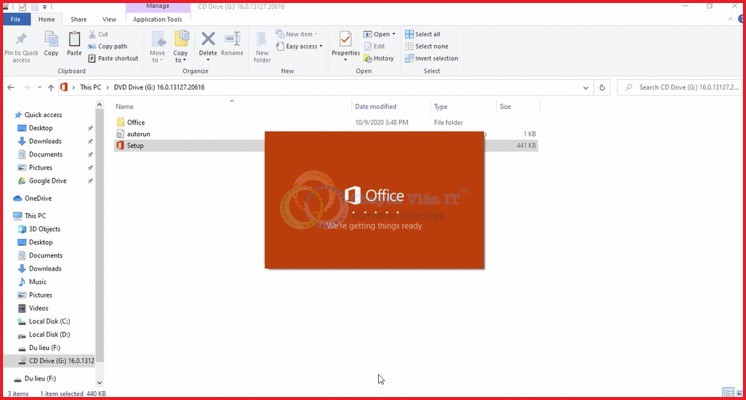The width and height of the screenshot is (746, 400).
Task: Open Videos in navigation pane
Action: [x=39, y=308]
